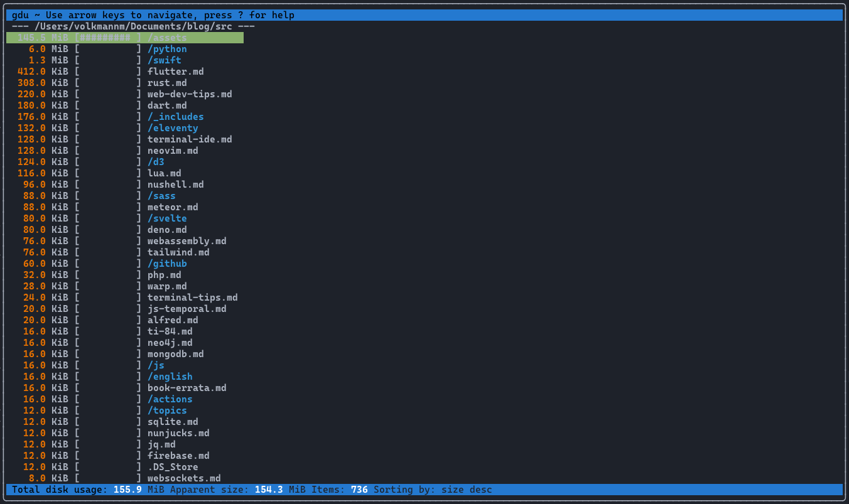
Task: Select the highlighted /assets directory row
Action: [167, 38]
